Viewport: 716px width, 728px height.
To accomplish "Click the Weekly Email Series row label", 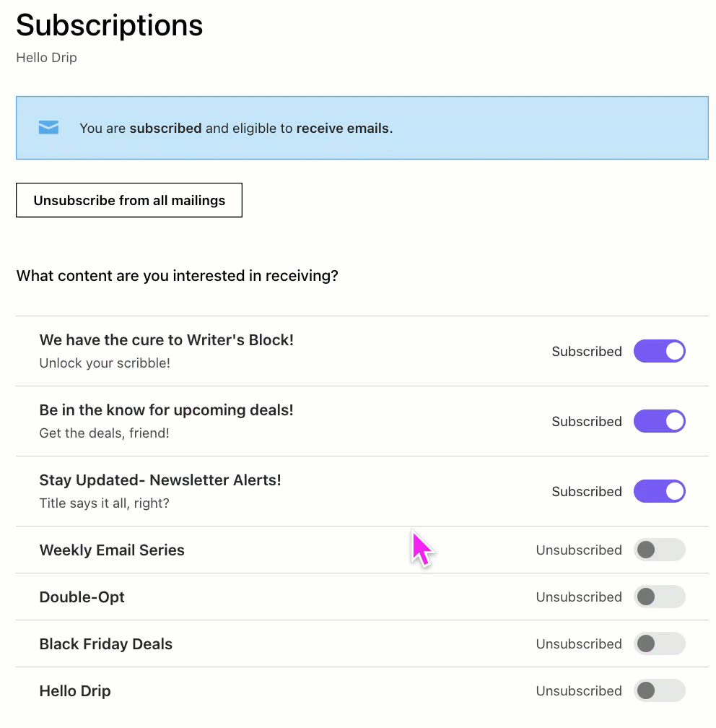I will coord(112,550).
